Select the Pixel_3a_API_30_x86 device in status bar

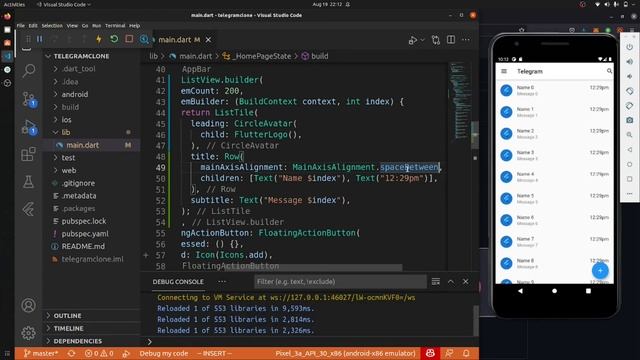[x=345, y=353]
